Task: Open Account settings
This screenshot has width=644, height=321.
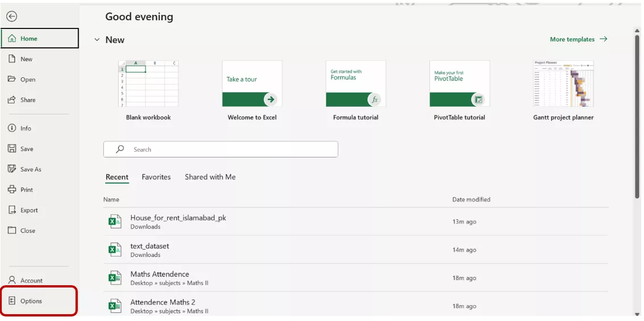Action: pyautogui.click(x=31, y=281)
